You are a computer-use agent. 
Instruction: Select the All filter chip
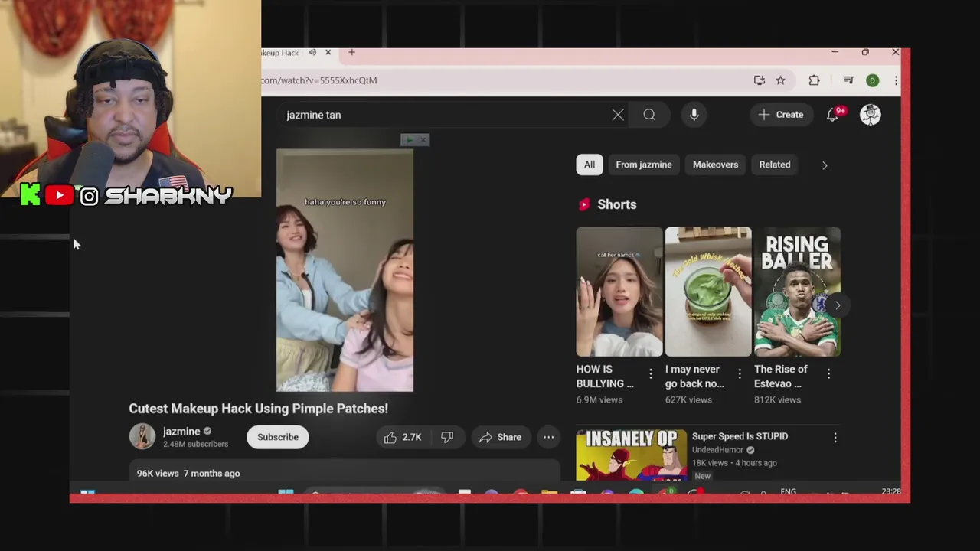pos(590,165)
